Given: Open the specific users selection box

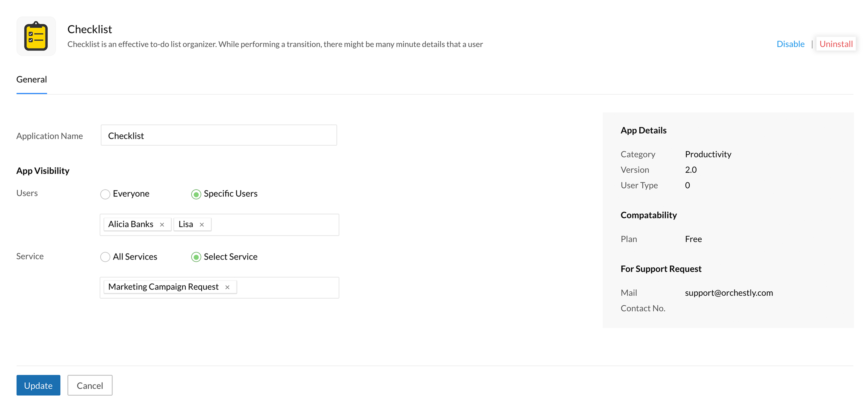Looking at the screenshot, I should coord(275,225).
